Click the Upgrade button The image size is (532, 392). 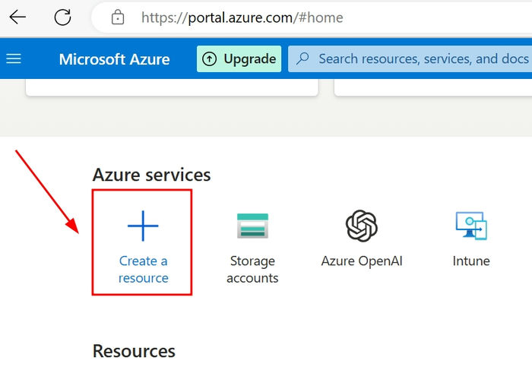(239, 59)
